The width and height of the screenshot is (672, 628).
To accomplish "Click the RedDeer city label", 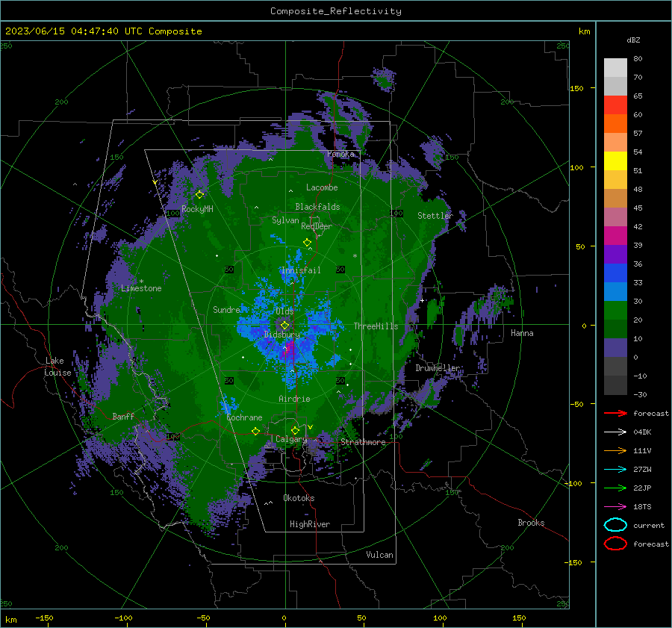I will (x=317, y=226).
